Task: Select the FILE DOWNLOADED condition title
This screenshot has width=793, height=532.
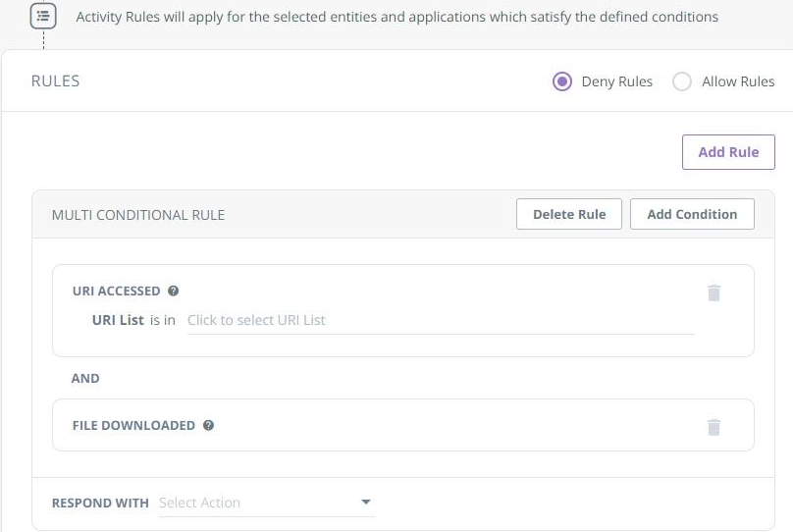Action: (x=133, y=425)
